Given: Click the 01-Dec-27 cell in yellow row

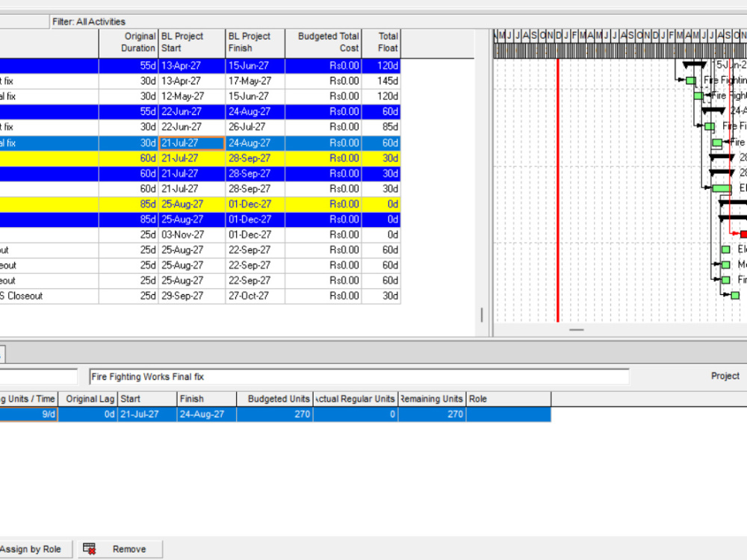Looking at the screenshot, I should point(255,205).
